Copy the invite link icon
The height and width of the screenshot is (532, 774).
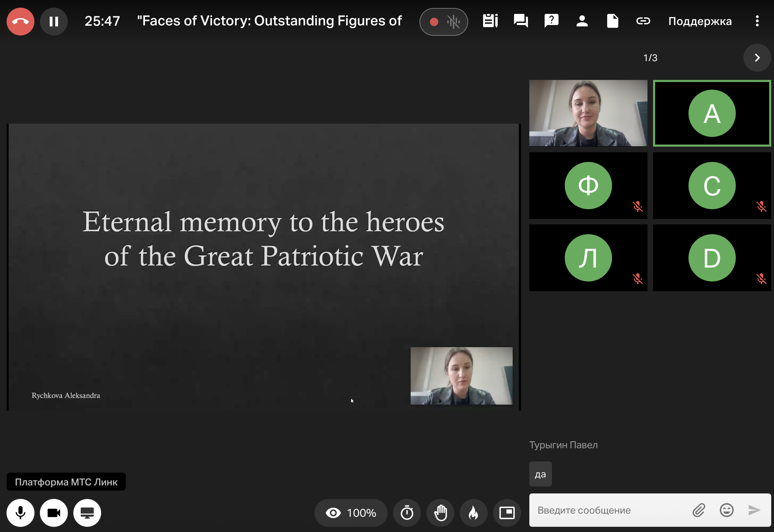[x=643, y=21]
